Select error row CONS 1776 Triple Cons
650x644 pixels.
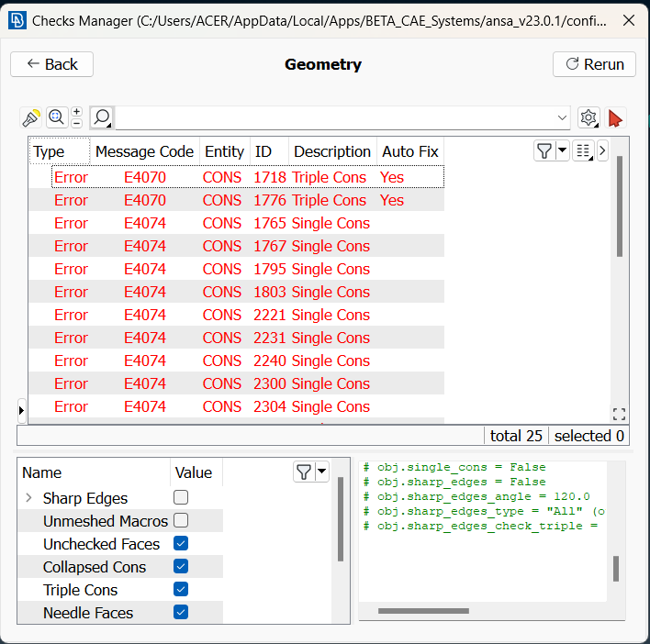237,200
